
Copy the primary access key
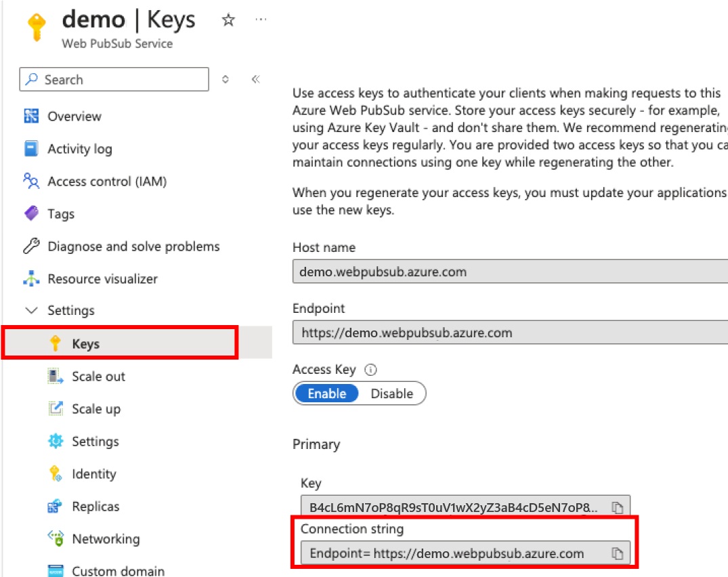(617, 507)
